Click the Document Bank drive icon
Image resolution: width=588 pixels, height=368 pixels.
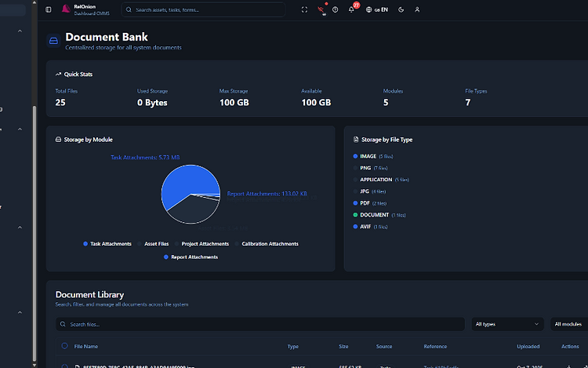point(53,41)
